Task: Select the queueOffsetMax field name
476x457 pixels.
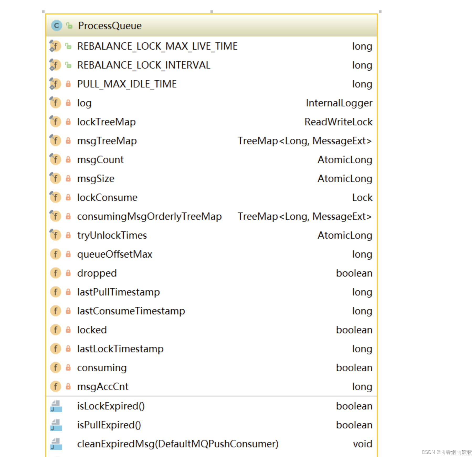Action: click(x=115, y=255)
